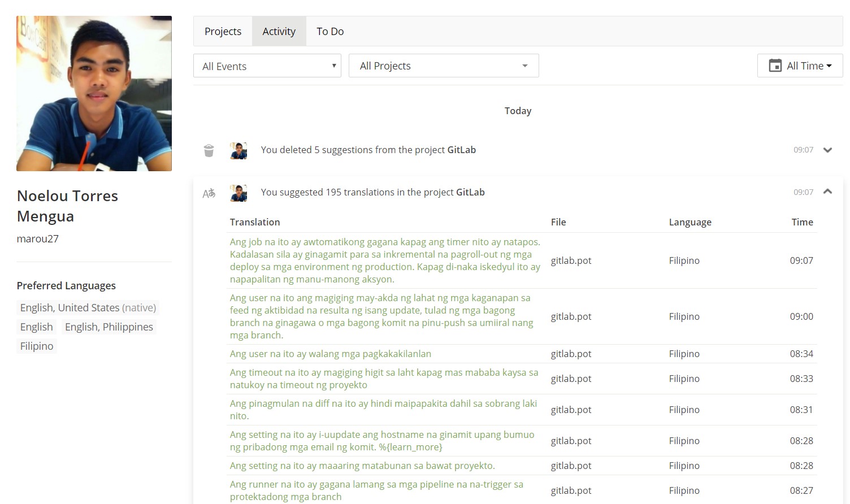Open the All Projects filter dropdown
The height and width of the screenshot is (504, 850).
(444, 66)
